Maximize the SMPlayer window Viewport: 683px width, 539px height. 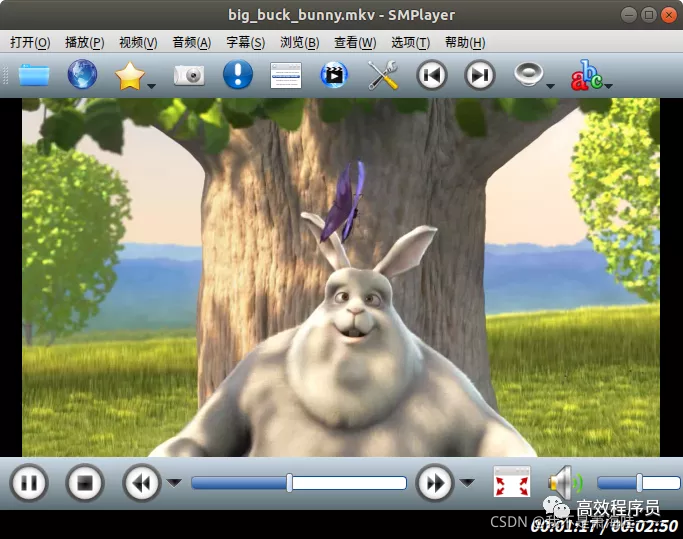pos(649,15)
